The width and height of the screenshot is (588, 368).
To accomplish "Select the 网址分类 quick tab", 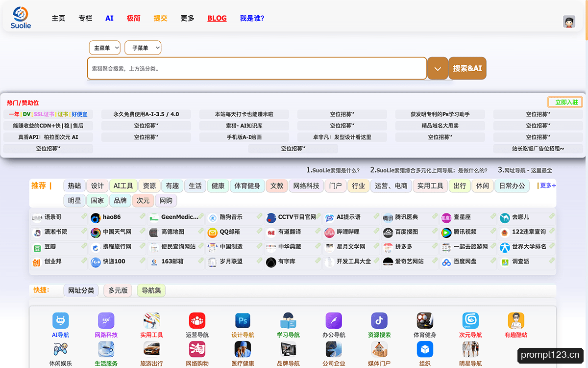I will 81,290.
